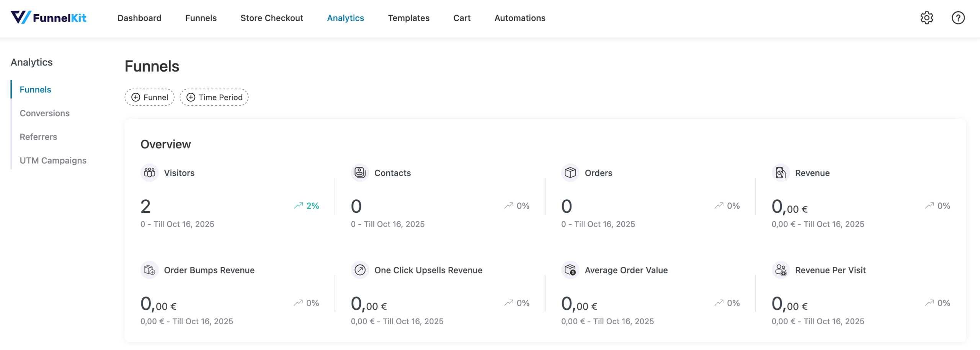The image size is (980, 350).
Task: Click the Contacts label
Action: [392, 173]
